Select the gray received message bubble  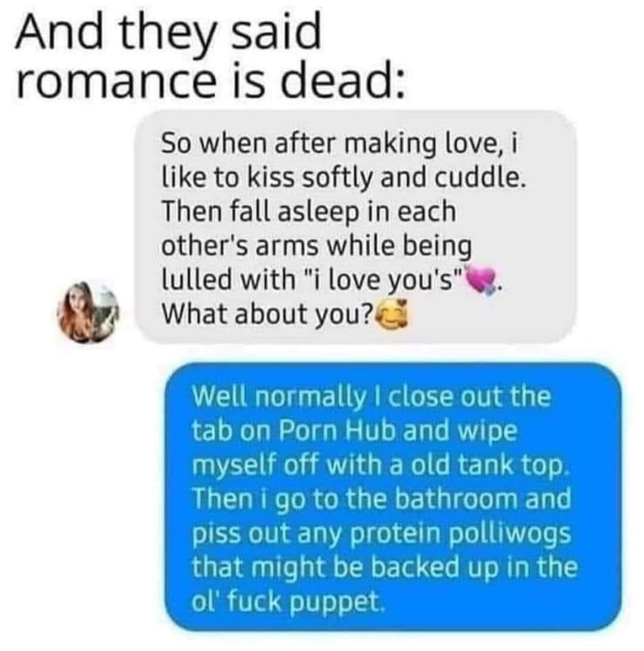point(355,227)
